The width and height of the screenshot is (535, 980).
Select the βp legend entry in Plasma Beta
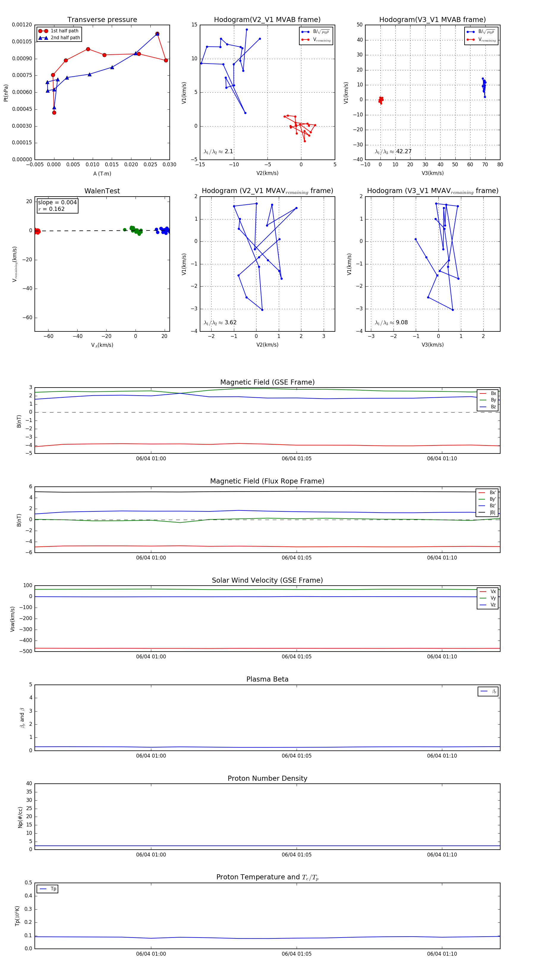488,691
